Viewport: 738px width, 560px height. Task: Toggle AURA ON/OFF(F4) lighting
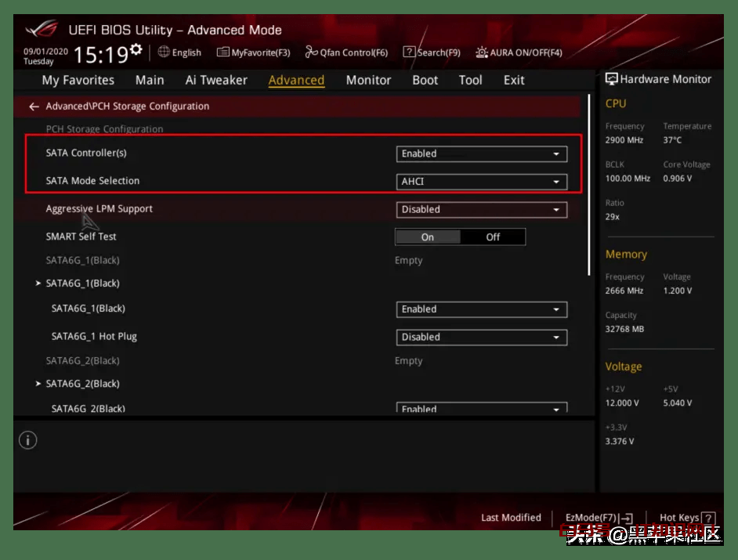[519, 52]
